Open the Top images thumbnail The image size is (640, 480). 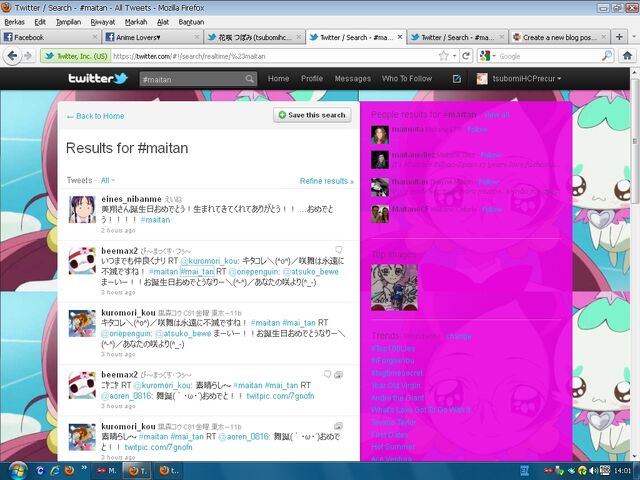tap(394, 287)
